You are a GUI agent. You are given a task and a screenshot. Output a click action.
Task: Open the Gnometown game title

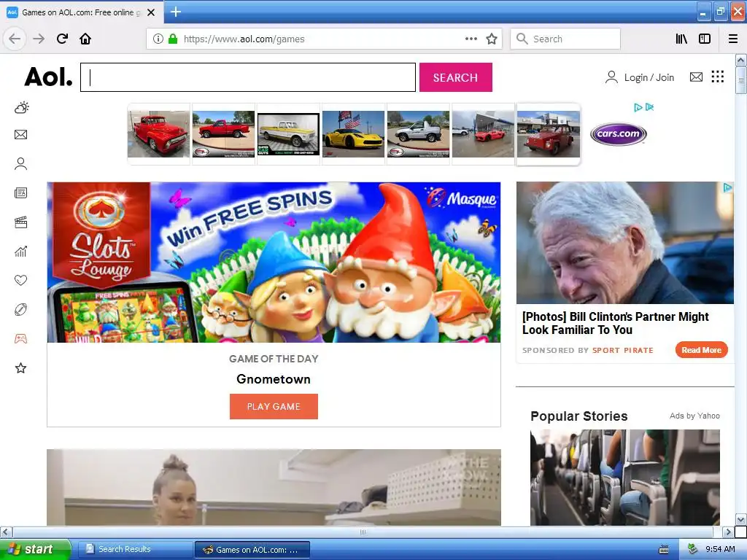click(x=274, y=379)
